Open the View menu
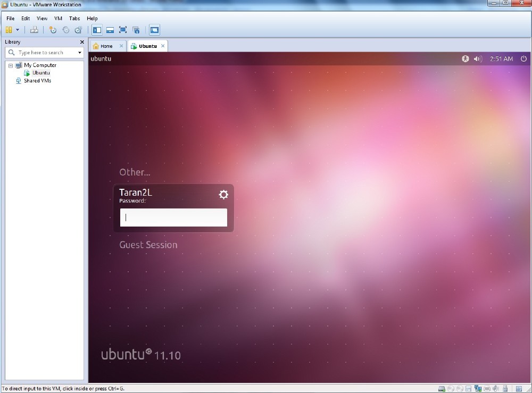Screen dimensions: 532x393 (42, 18)
